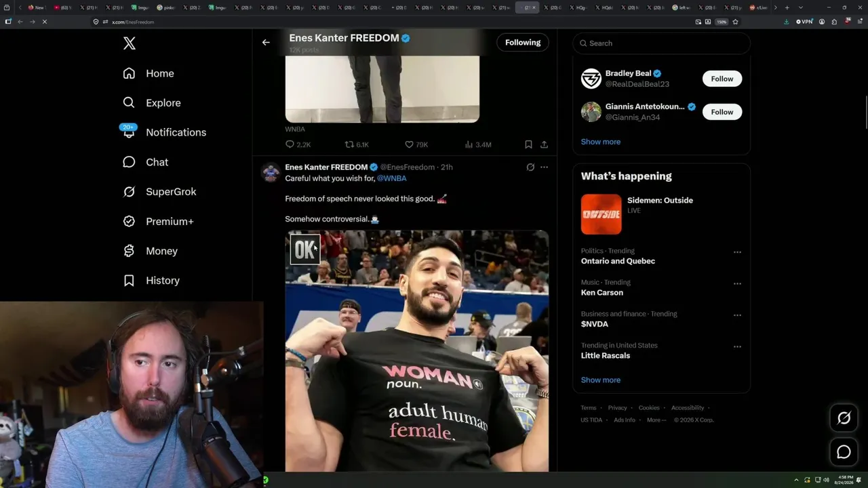The width and height of the screenshot is (868, 488).
Task: Open the Sidemen: Outside live event
Action: click(x=661, y=214)
